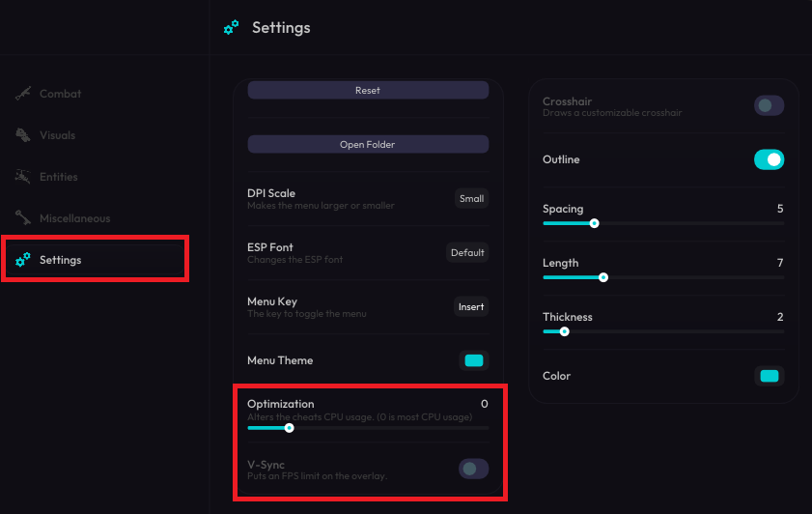
Task: Disable the Outline toggle
Action: click(x=769, y=159)
